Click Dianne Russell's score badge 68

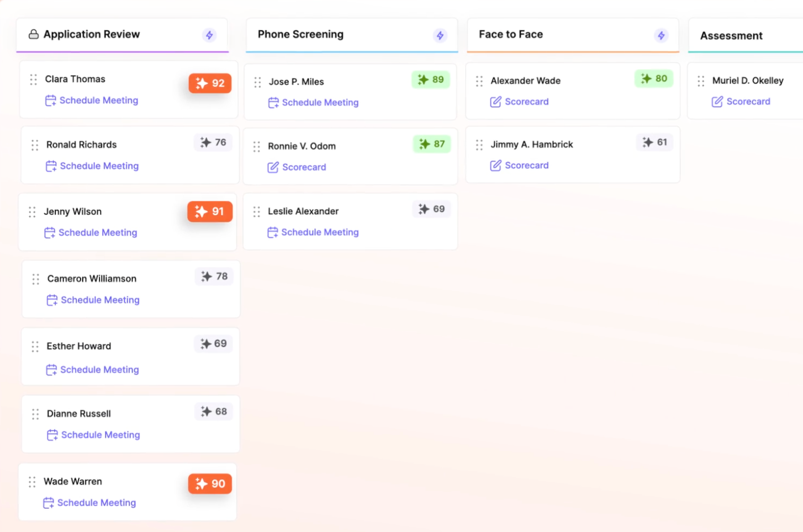tap(214, 412)
